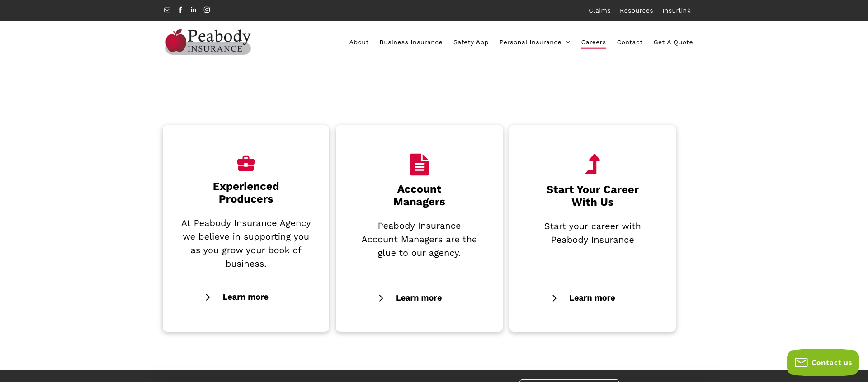Image resolution: width=868 pixels, height=382 pixels.
Task: Open the Business Insurance menu item
Action: tap(411, 42)
